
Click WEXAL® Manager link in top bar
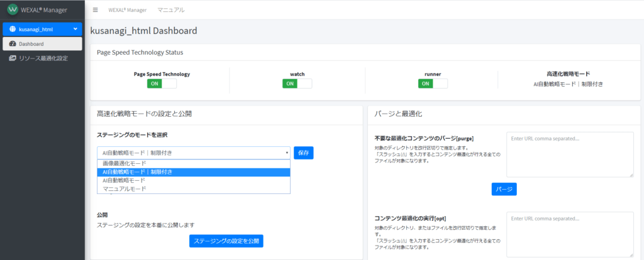[x=127, y=10]
